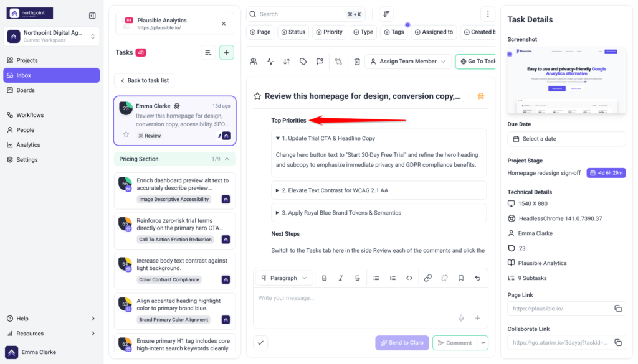Start voice input with microphone icon
Image resolution: width=638 pixels, height=364 pixels.
click(461, 318)
